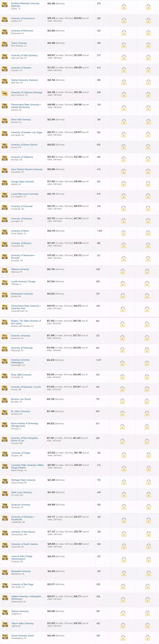Image resolution: width=159 pixels, height=644 pixels.
Task: Click the left lock icon in University of Oregon row
Action: click(124, 455)
